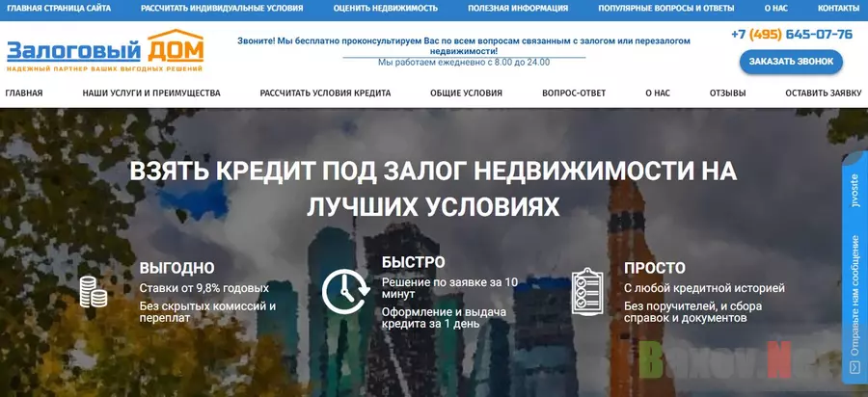
Task: Open Оценить недвижимость in top bar
Action: (385, 9)
